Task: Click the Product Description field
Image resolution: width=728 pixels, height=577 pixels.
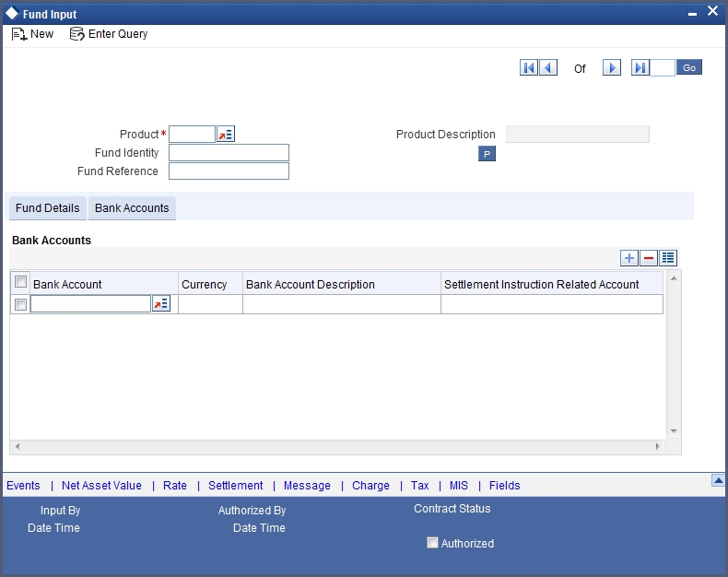Action: 578,135
